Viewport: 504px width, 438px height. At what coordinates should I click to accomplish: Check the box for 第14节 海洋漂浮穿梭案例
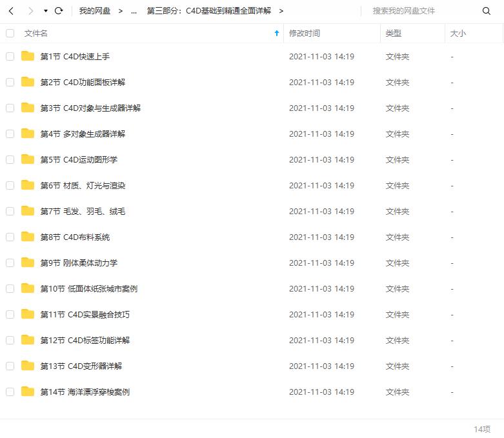(10, 392)
